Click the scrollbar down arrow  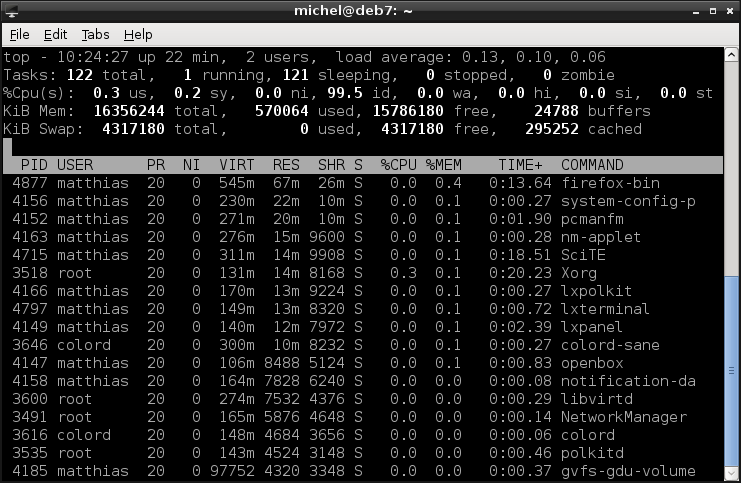tap(731, 473)
